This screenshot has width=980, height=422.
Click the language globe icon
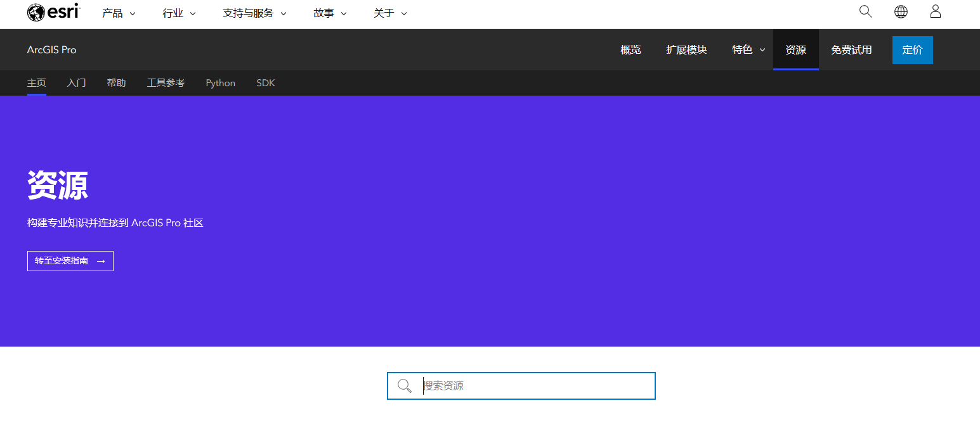pyautogui.click(x=901, y=11)
